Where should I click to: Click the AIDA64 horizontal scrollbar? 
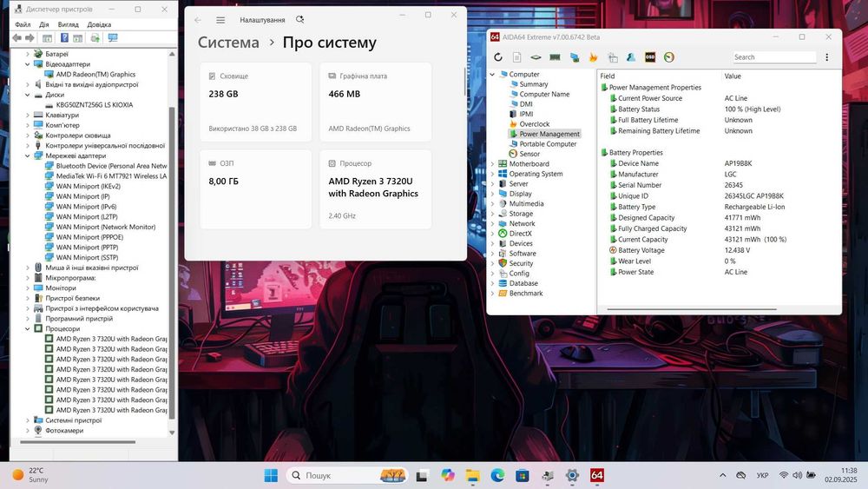point(692,309)
